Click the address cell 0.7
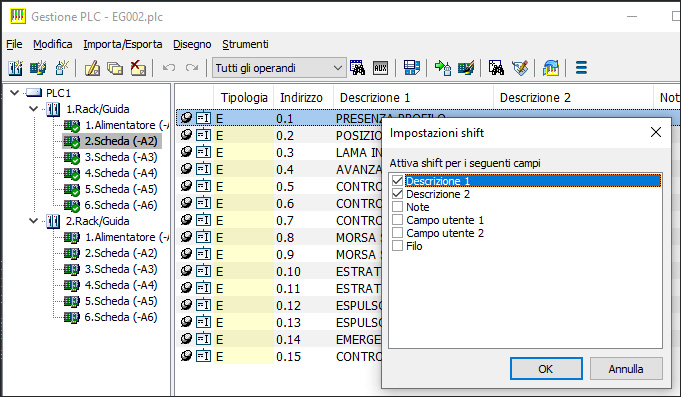 303,220
